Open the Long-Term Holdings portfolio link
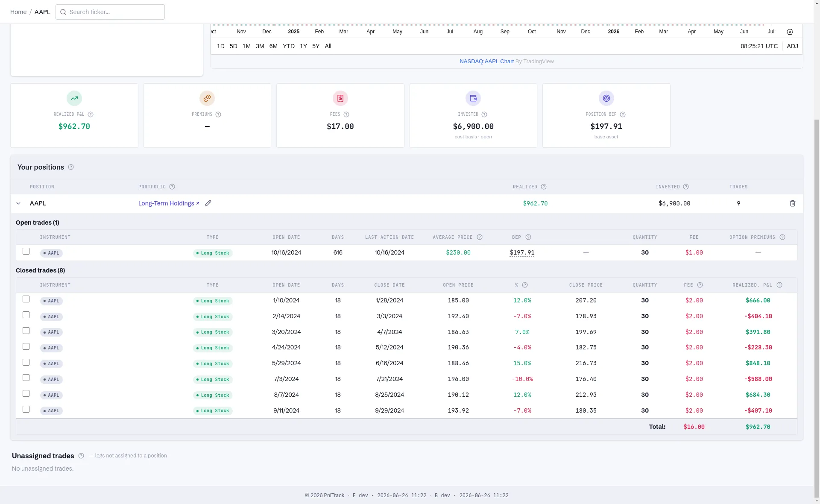The width and height of the screenshot is (820, 504). click(x=169, y=203)
